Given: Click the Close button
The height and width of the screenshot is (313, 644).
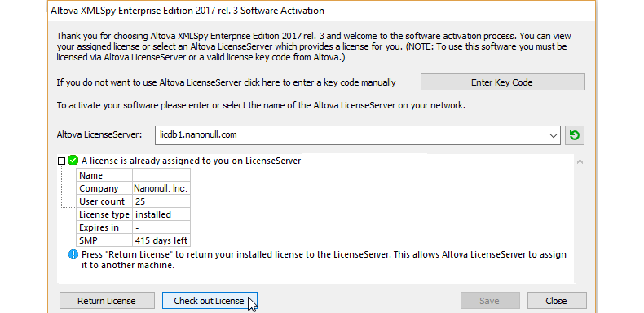Looking at the screenshot, I should [557, 301].
